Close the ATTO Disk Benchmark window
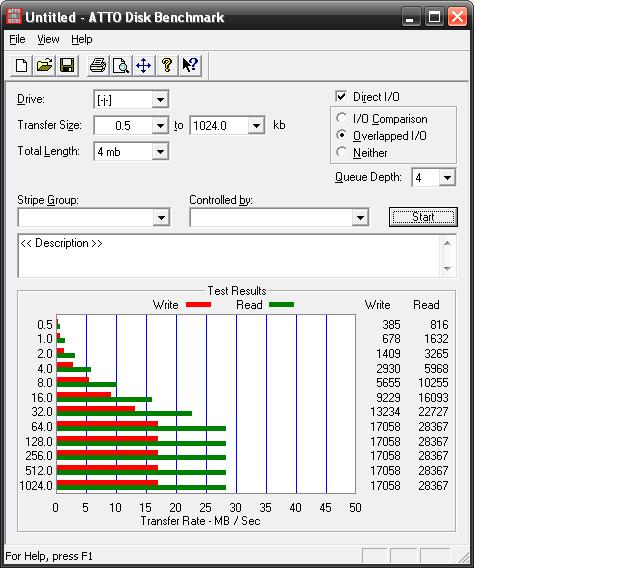This screenshot has width=640, height=568. 458,17
